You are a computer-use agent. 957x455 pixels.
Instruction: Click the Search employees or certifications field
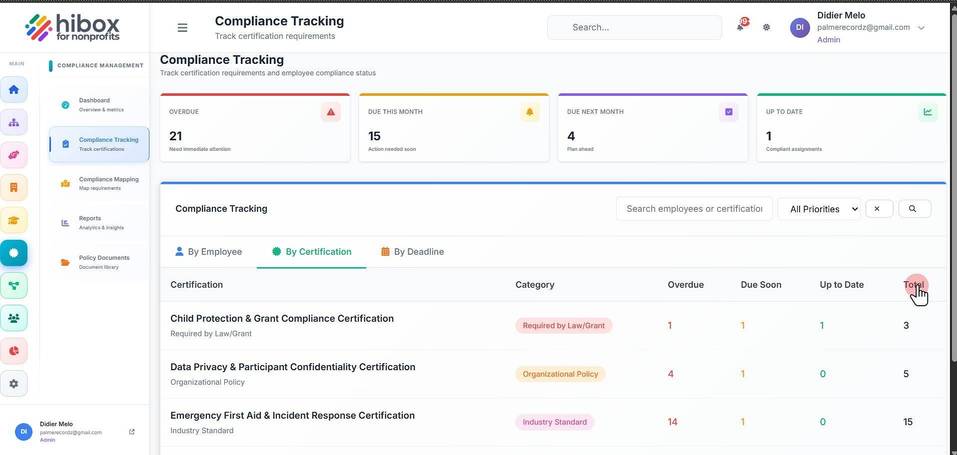pos(694,209)
